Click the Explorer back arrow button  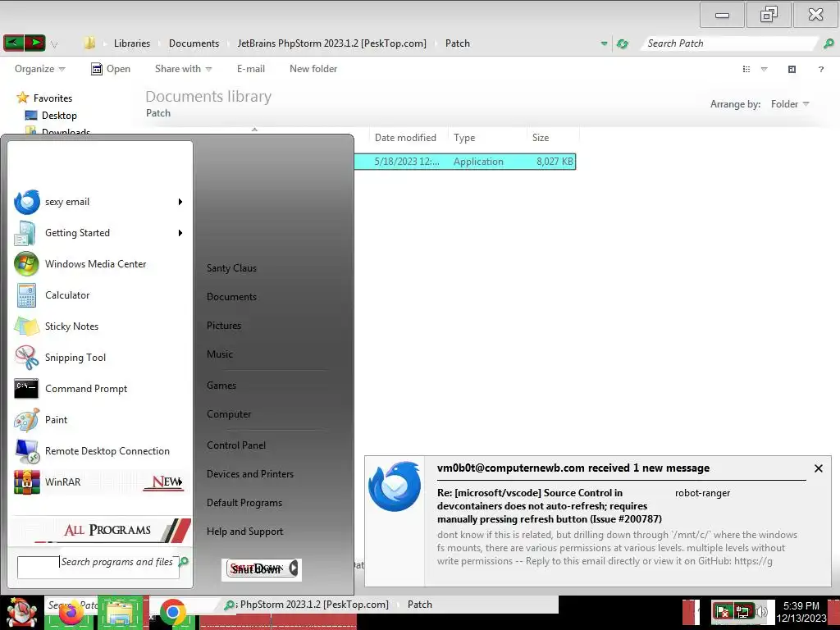click(13, 43)
